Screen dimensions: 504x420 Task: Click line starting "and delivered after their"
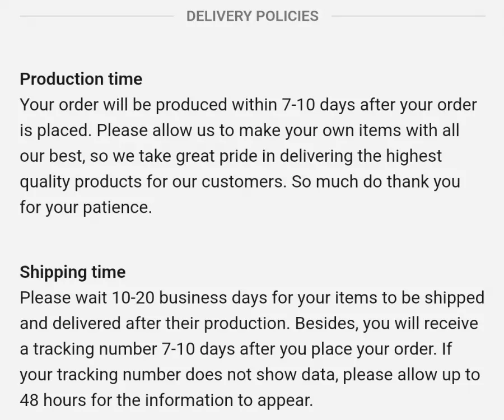[249, 324]
